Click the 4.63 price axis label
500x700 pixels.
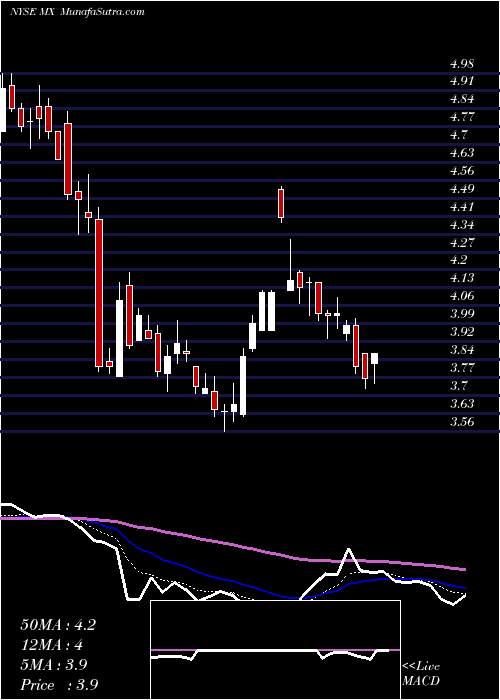[x=462, y=153]
